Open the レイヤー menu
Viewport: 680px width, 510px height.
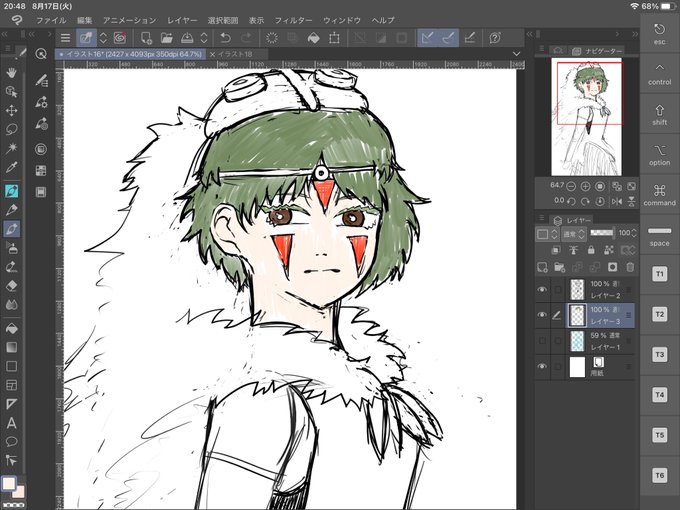click(x=182, y=20)
